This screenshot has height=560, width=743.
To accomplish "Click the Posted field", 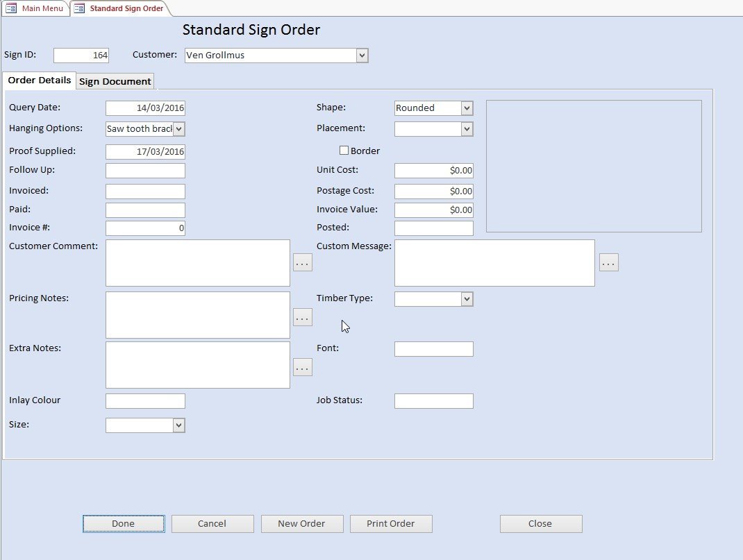I will [x=434, y=228].
